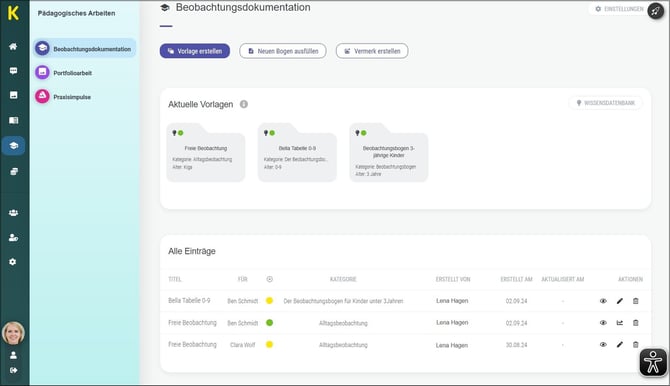670x386 pixels.
Task: Open the home icon in sidebar
Action: [13, 46]
